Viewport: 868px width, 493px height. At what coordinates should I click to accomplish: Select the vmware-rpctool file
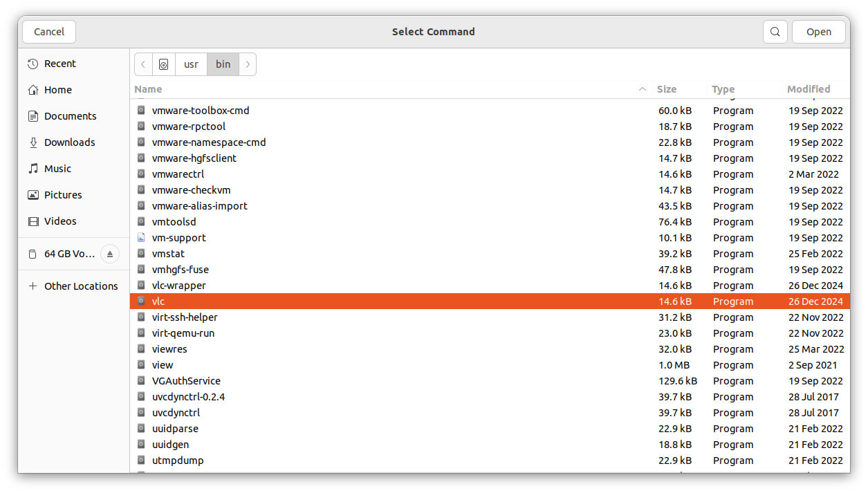(x=490, y=127)
